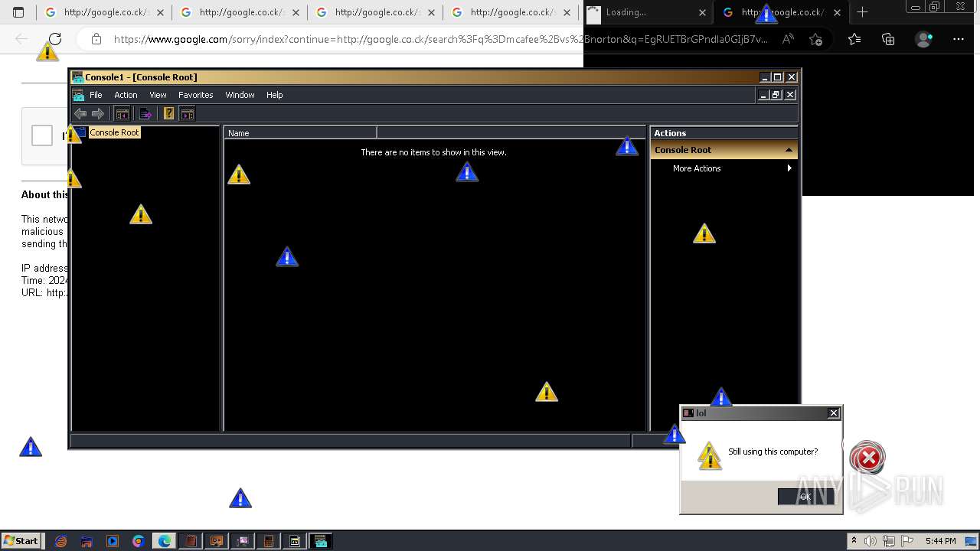Open the Action menu
980x551 pixels.
click(x=126, y=95)
